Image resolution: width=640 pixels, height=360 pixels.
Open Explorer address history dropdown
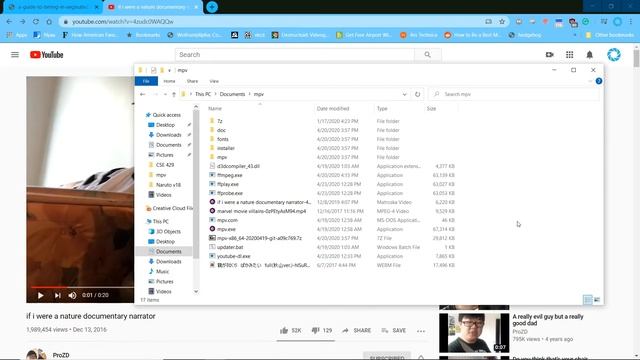(404, 94)
